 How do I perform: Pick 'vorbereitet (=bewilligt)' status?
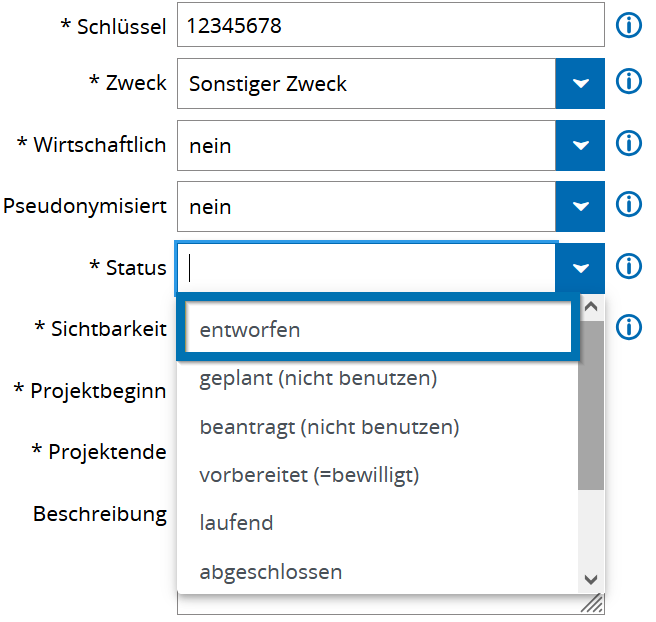[378, 475]
